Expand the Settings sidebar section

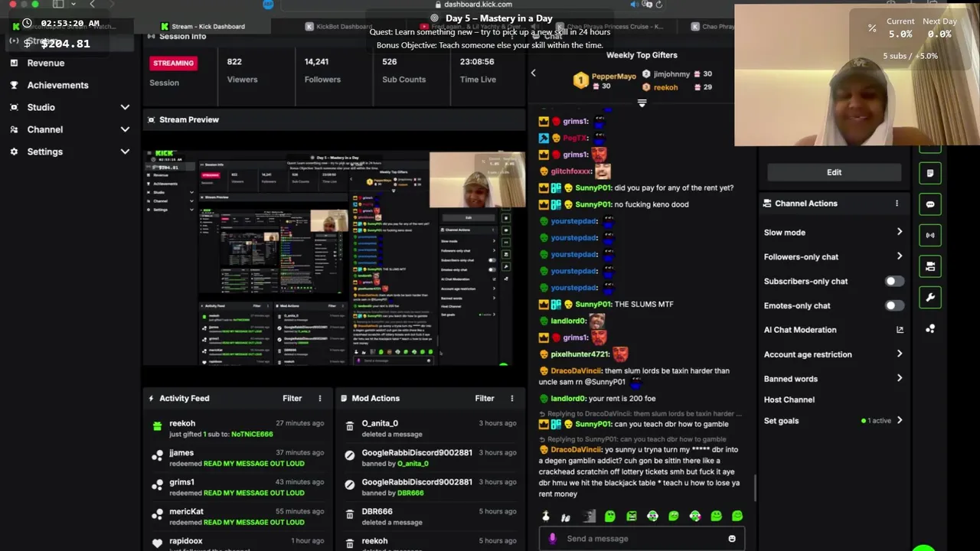click(125, 152)
